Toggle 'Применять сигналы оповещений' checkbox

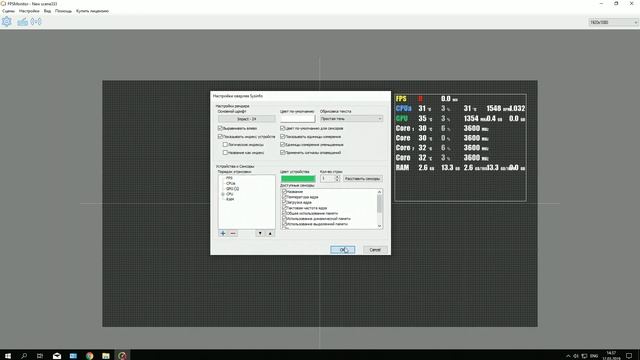tap(282, 152)
